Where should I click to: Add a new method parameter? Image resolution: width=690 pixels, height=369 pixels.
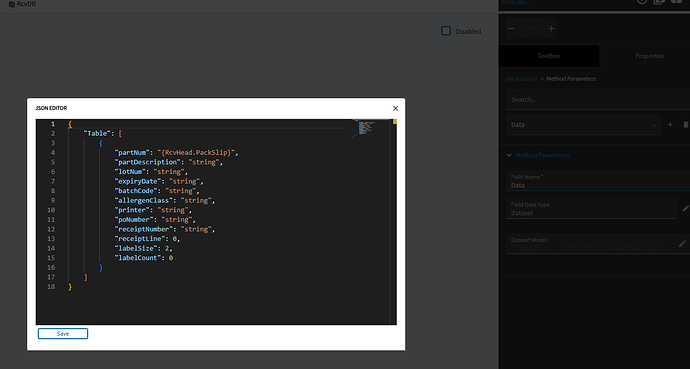click(x=670, y=125)
